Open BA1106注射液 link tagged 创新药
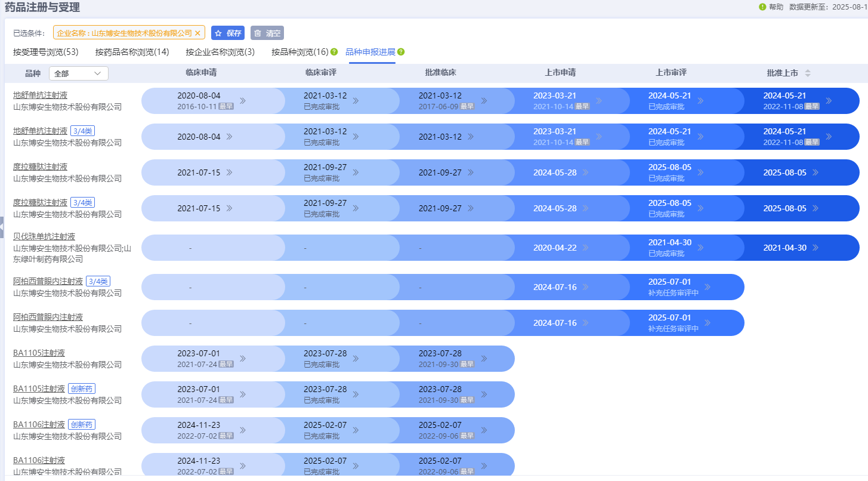The width and height of the screenshot is (868, 481). tap(39, 424)
